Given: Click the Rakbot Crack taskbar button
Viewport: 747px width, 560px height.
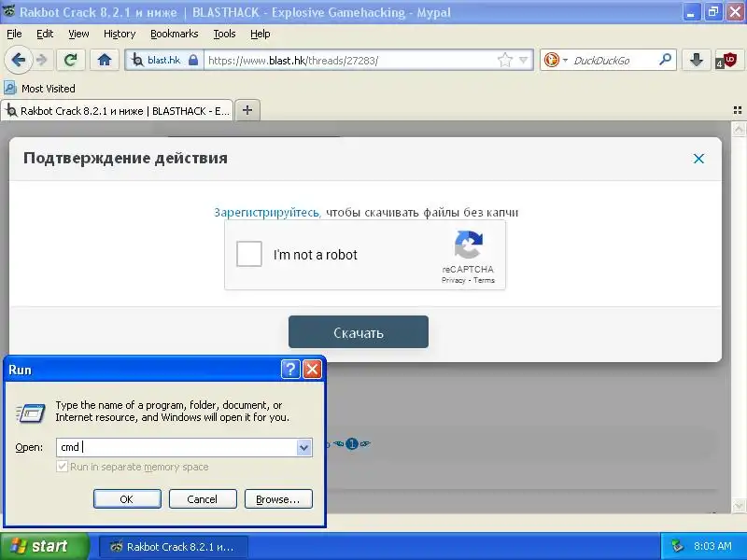Looking at the screenshot, I should (173, 547).
